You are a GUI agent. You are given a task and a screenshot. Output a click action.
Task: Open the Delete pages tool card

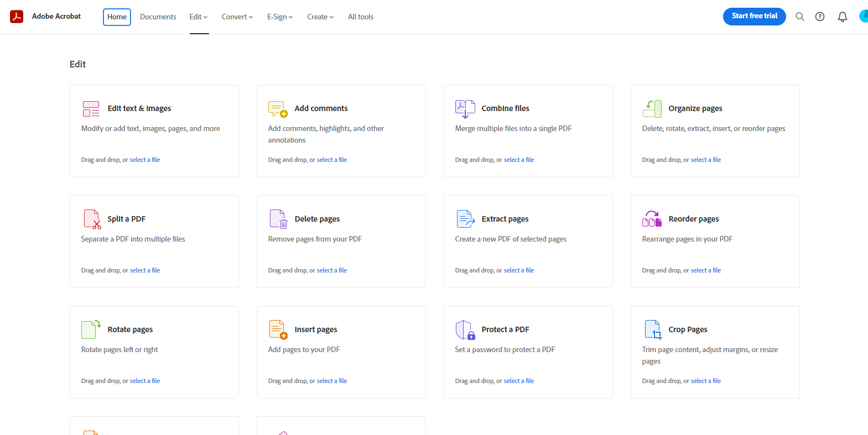point(341,241)
